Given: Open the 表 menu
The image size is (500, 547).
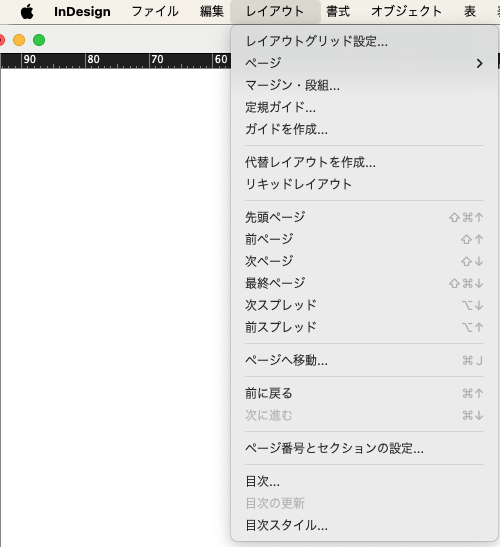Looking at the screenshot, I should pyautogui.click(x=470, y=12).
